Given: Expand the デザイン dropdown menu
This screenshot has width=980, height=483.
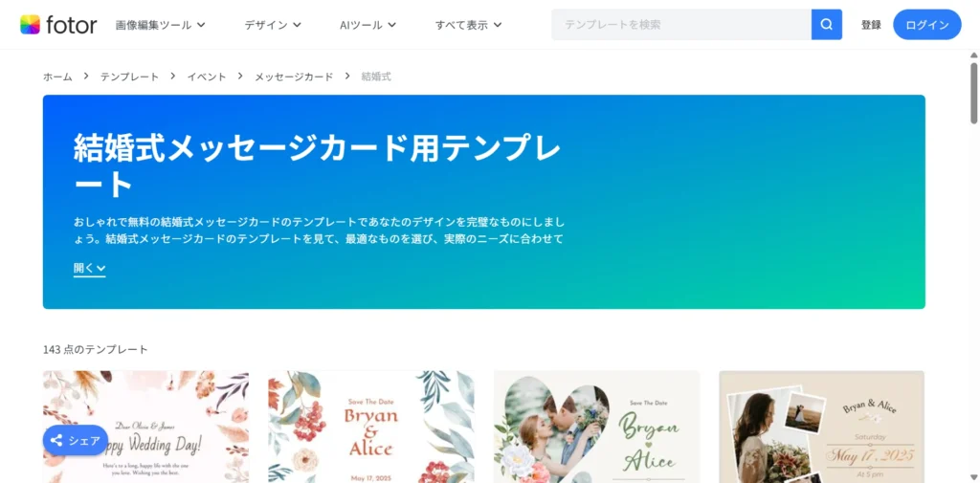Looking at the screenshot, I should (273, 25).
